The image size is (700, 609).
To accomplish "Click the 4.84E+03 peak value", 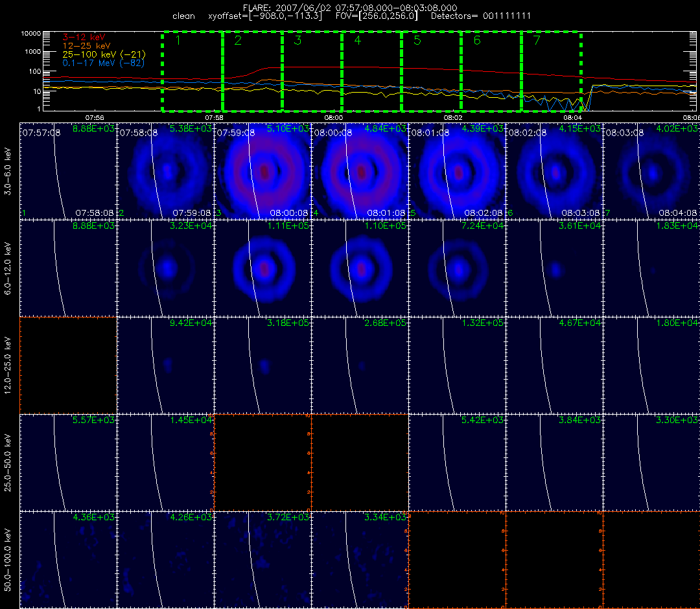I will click(x=385, y=128).
